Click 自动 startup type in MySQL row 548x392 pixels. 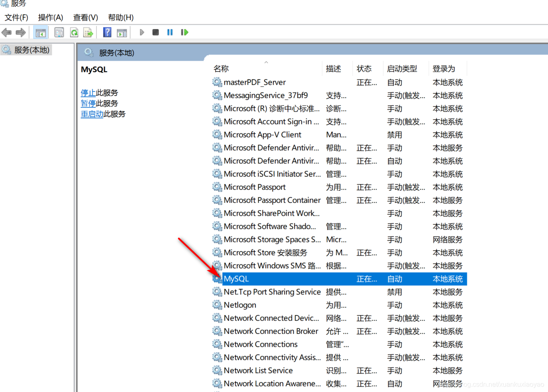click(394, 279)
